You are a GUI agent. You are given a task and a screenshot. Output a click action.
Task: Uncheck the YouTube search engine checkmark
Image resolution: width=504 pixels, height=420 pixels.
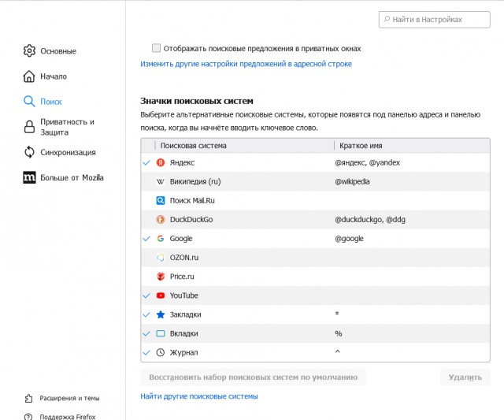(x=146, y=295)
